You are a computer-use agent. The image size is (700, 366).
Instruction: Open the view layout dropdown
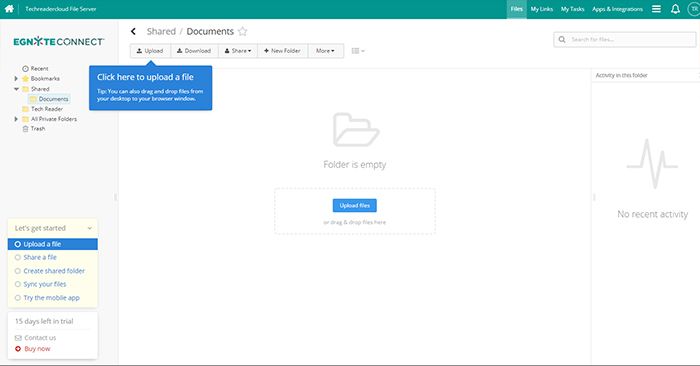click(x=358, y=51)
